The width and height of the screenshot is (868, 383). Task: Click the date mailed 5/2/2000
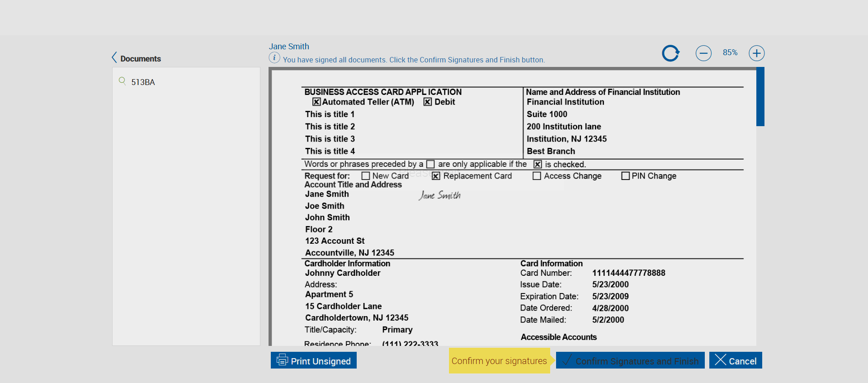(608, 320)
